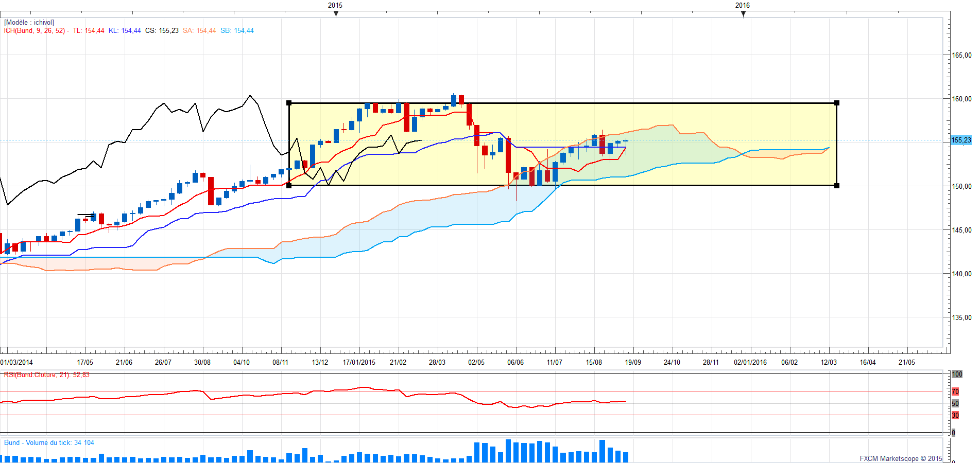The image size is (980, 463).
Task: Click the FXCM Marketscope © 2015 text
Action: (x=901, y=458)
